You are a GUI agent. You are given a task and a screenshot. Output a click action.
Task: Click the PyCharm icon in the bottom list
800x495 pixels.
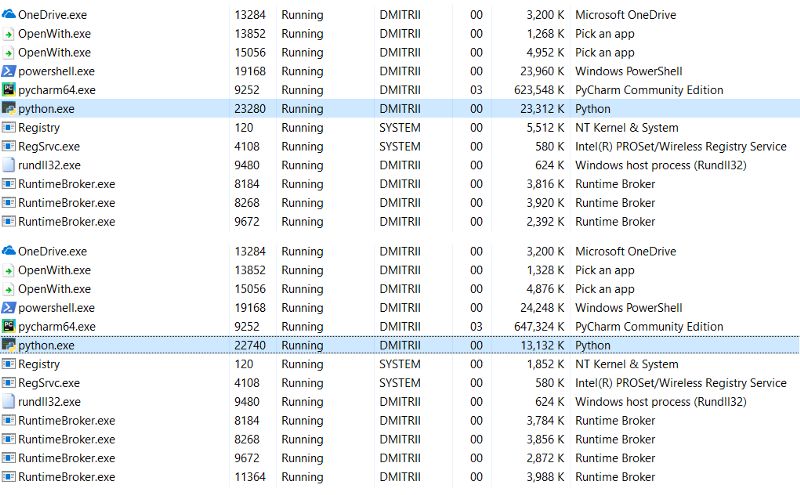9,326
